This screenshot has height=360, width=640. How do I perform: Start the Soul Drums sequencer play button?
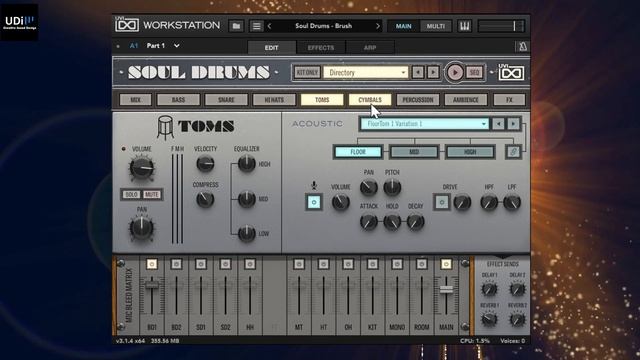coord(455,73)
